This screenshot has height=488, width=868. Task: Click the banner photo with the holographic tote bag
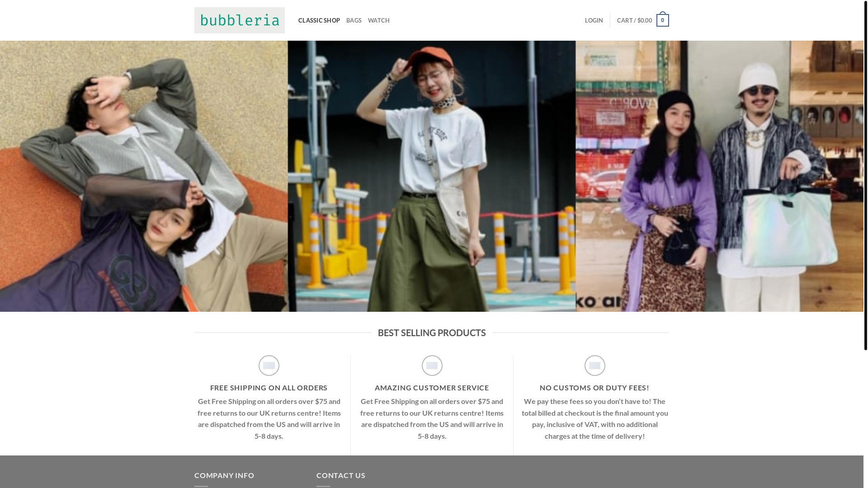(719, 176)
